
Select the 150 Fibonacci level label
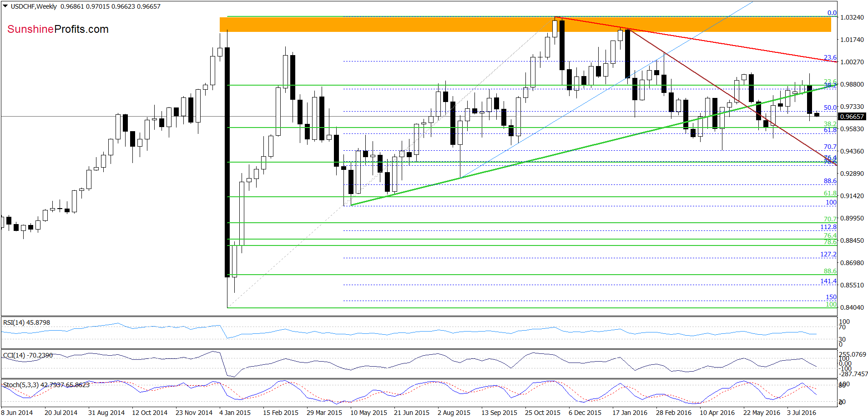click(831, 297)
